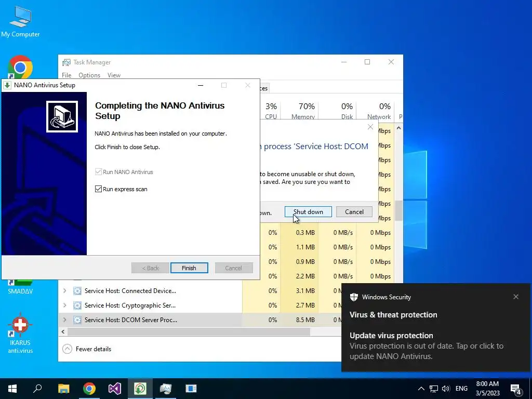Select the Service Host: Connected Device row
Image resolution: width=532 pixels, height=399 pixels.
200,291
